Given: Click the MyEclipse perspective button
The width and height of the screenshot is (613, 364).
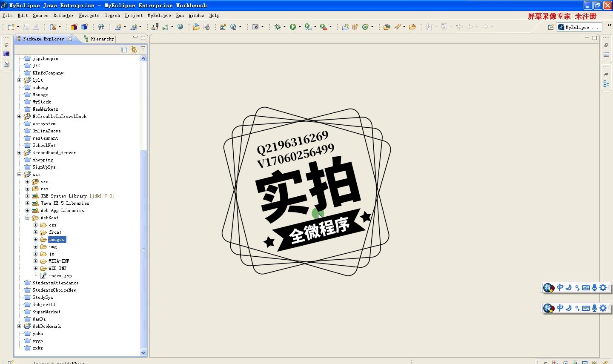Looking at the screenshot, I should coord(578,27).
